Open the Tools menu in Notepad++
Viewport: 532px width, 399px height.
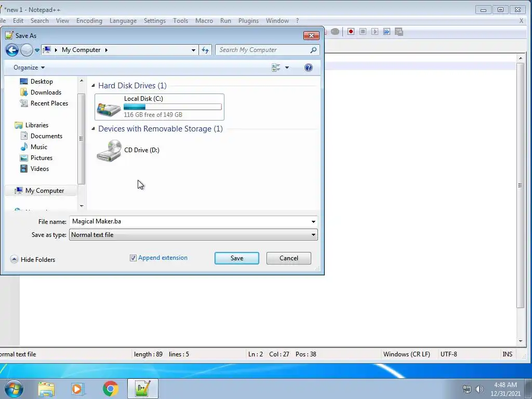click(x=180, y=21)
